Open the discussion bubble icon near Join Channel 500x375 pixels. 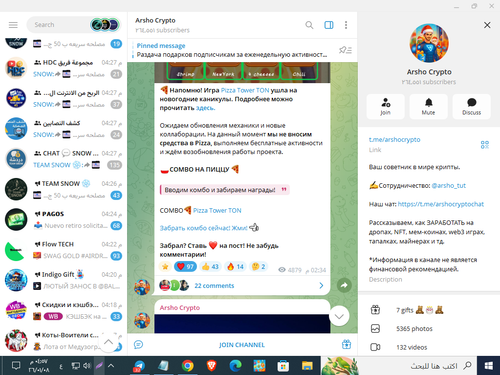(x=138, y=345)
